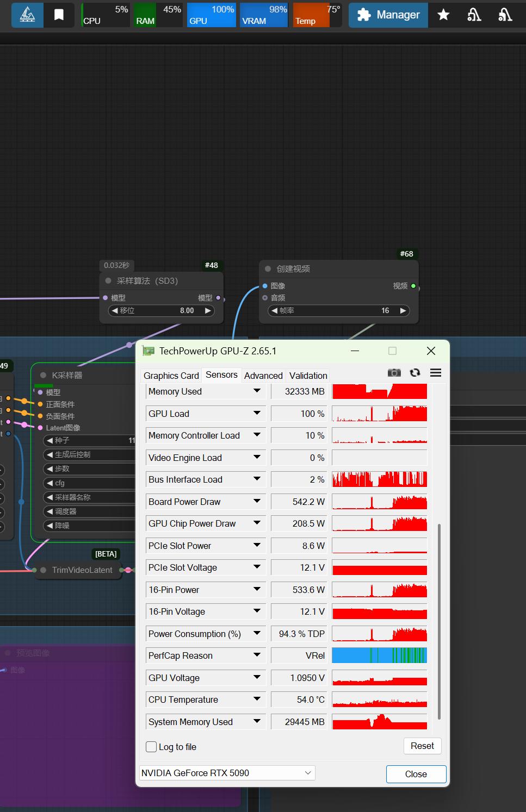This screenshot has width=526, height=812.
Task: Collapse the 创建视频 node via its dot
Action: point(268,268)
